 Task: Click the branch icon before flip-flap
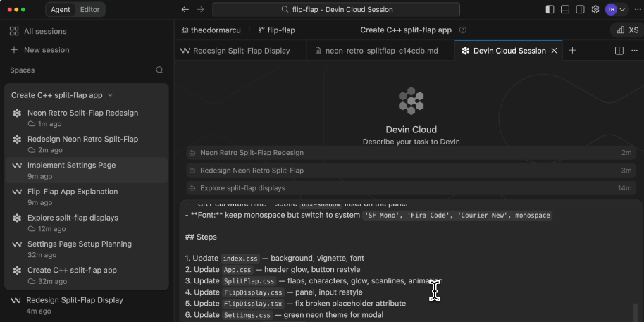pyautogui.click(x=261, y=30)
